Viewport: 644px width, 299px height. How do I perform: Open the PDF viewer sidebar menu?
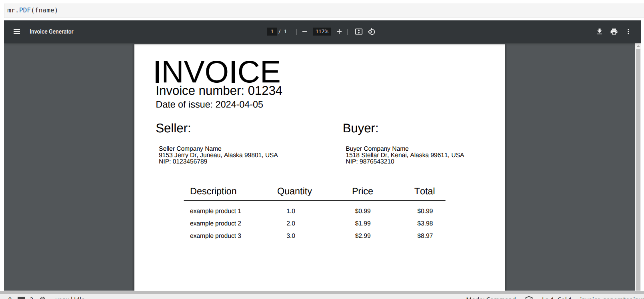(17, 32)
